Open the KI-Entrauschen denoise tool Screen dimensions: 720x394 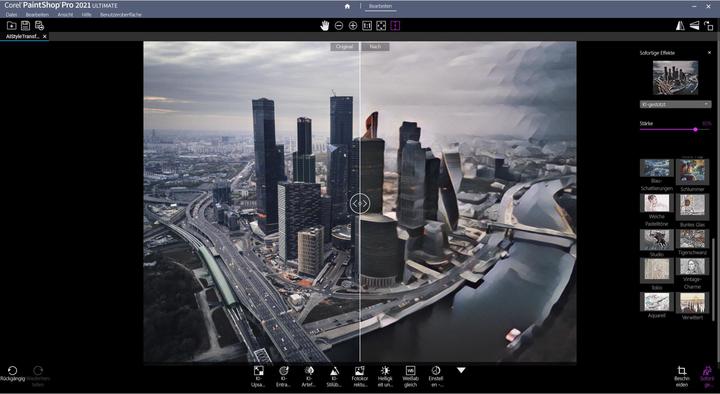284,376
